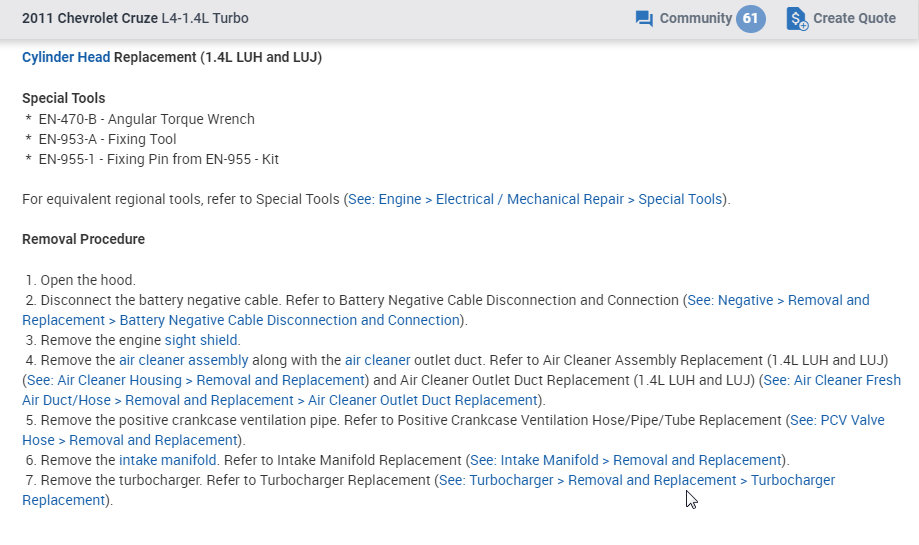Click the Create Quote button label

[x=854, y=19]
